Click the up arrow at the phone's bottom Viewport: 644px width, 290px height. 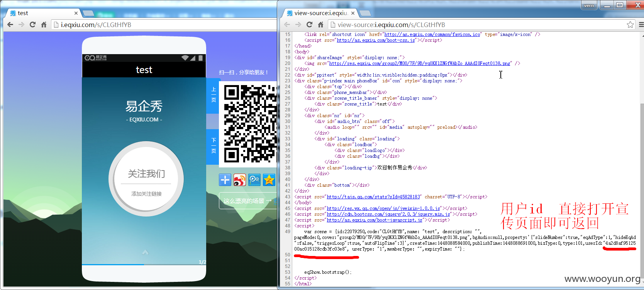click(145, 252)
